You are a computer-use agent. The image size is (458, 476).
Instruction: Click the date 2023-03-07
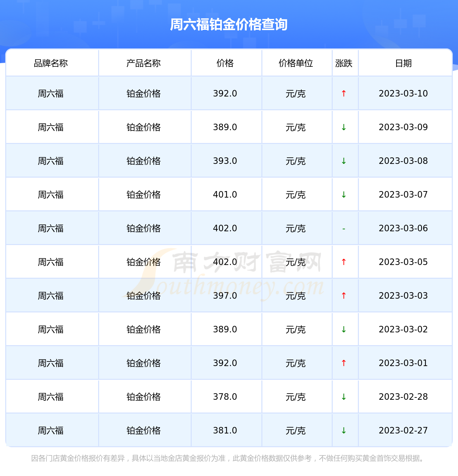(x=403, y=195)
